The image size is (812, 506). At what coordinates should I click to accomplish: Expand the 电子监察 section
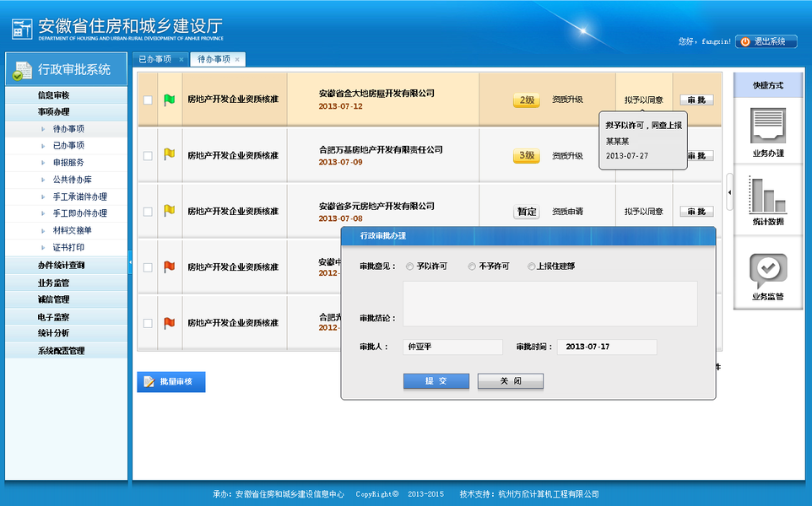pyautogui.click(x=67, y=317)
